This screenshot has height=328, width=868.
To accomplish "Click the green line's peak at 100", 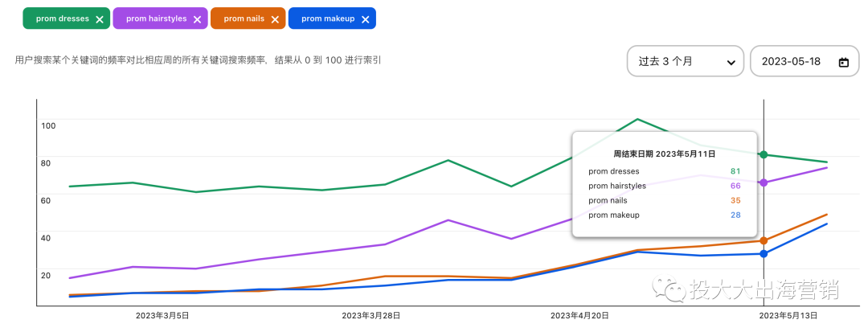I will pos(637,119).
